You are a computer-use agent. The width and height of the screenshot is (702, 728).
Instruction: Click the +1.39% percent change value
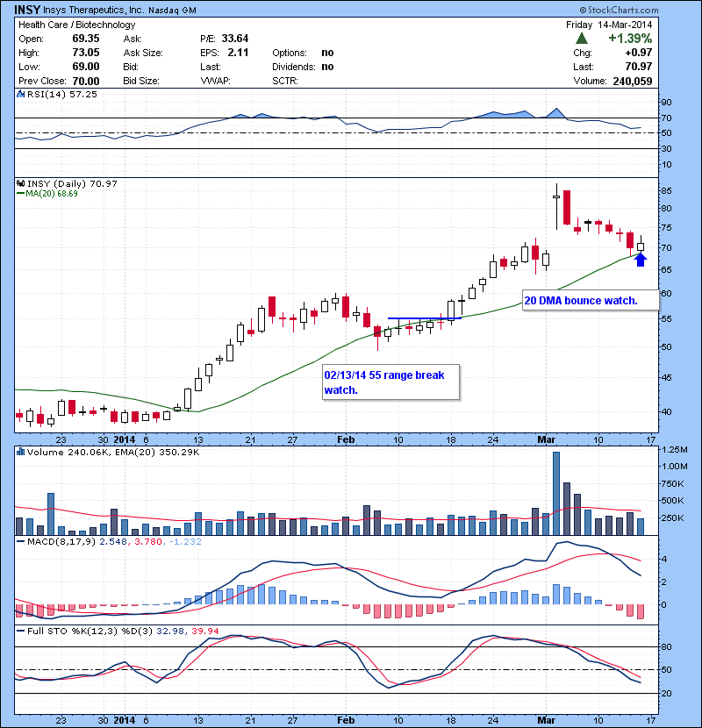(x=630, y=39)
